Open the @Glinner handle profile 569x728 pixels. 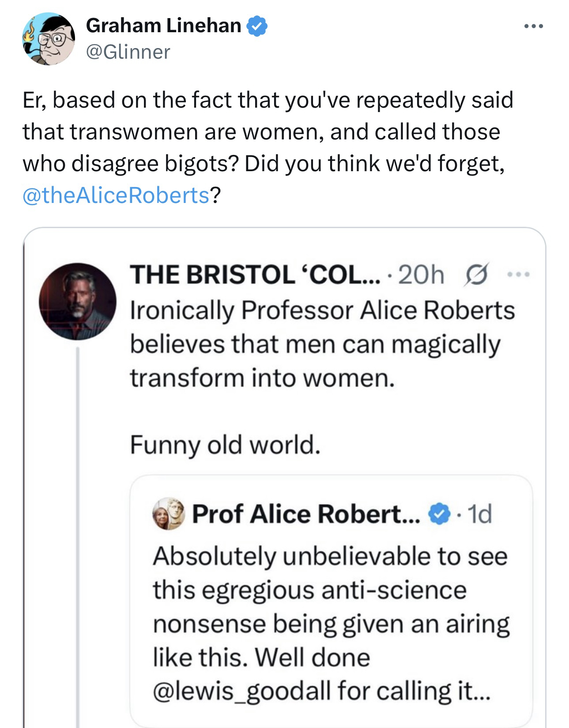(x=128, y=52)
